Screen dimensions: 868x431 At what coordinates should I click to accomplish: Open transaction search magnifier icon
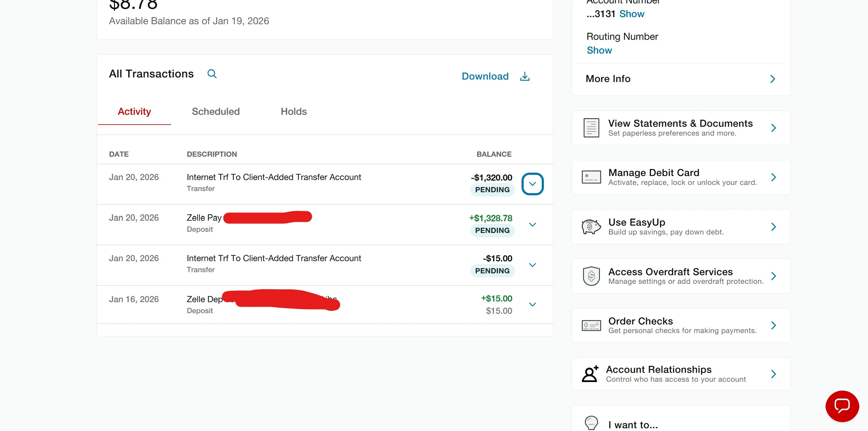211,74
